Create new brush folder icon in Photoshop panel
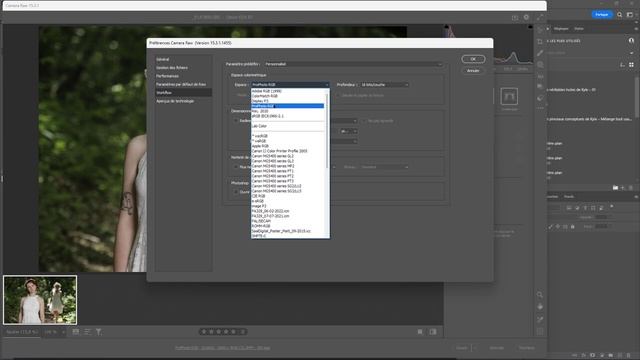Screen dimensions: 640x360 [616, 188]
